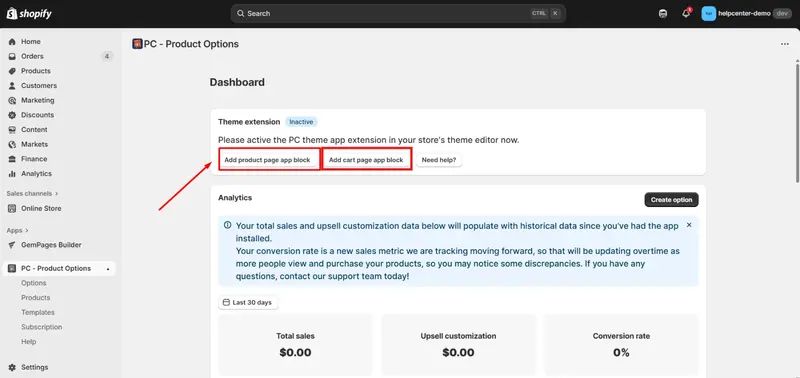Click the Customers person icon
The image size is (800, 378).
pyautogui.click(x=12, y=86)
